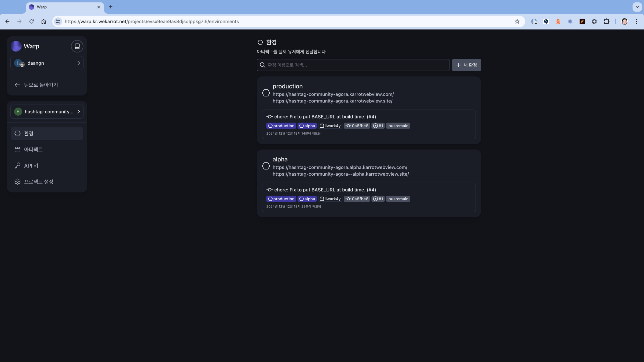Screen dimensions: 644x362
Task: Click the Warp logo in sidebar
Action: tap(16, 46)
